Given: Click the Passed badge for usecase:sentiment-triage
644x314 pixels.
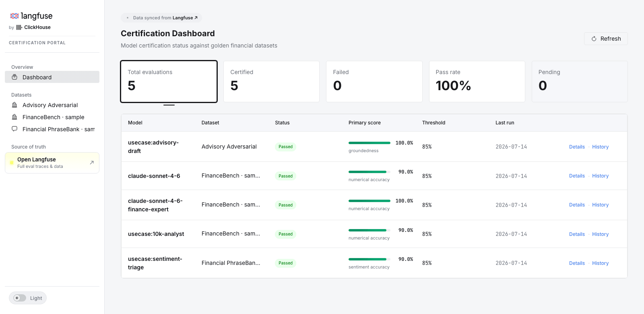Looking at the screenshot, I should click(x=286, y=263).
